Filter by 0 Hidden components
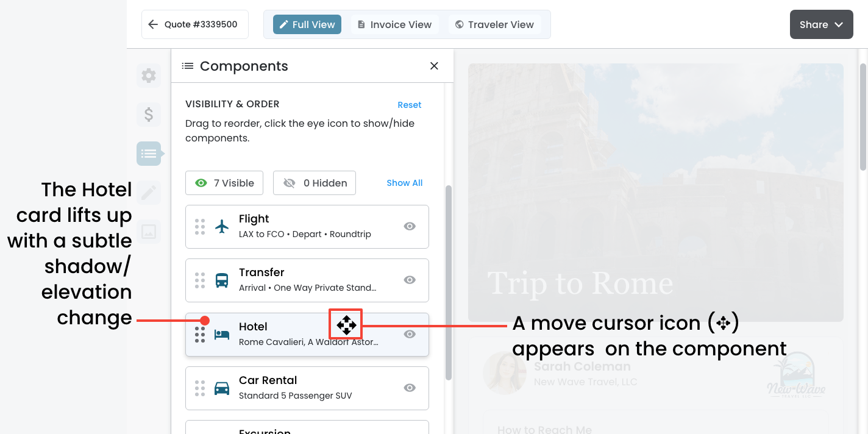 (315, 183)
